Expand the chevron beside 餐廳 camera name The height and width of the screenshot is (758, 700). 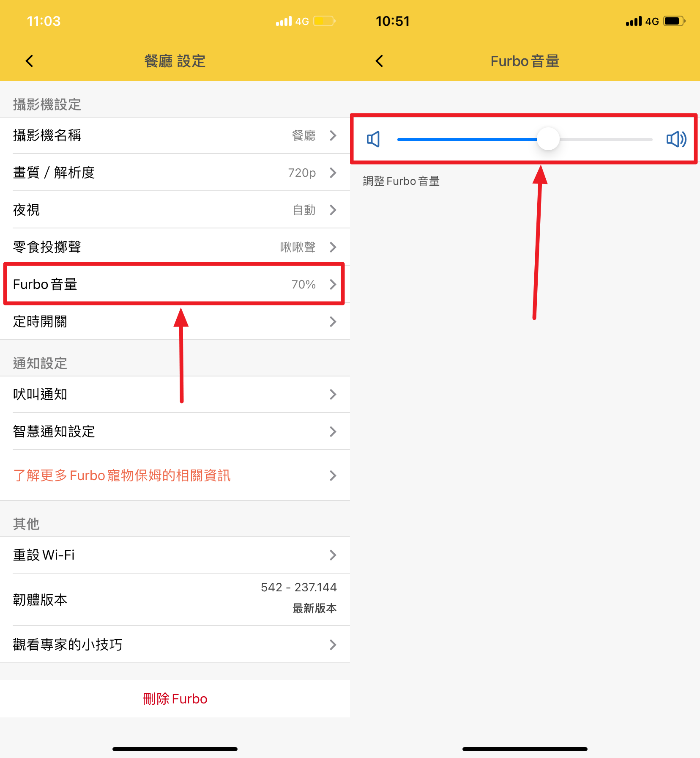[333, 135]
